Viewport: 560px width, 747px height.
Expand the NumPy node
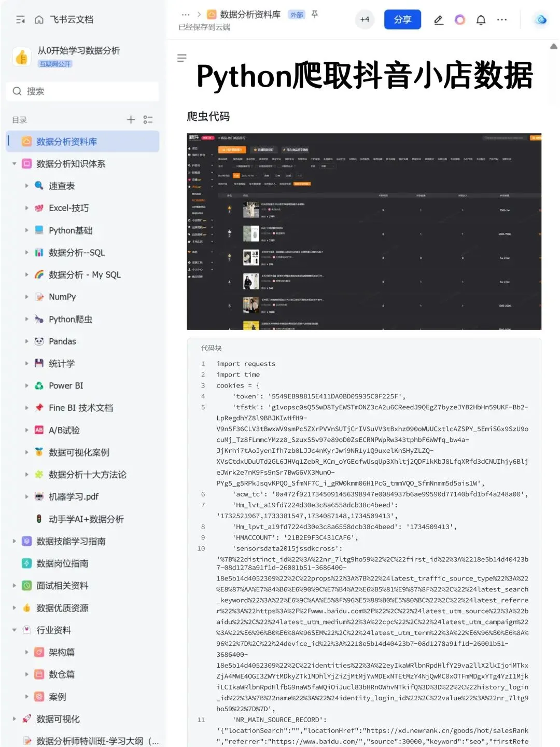26,297
